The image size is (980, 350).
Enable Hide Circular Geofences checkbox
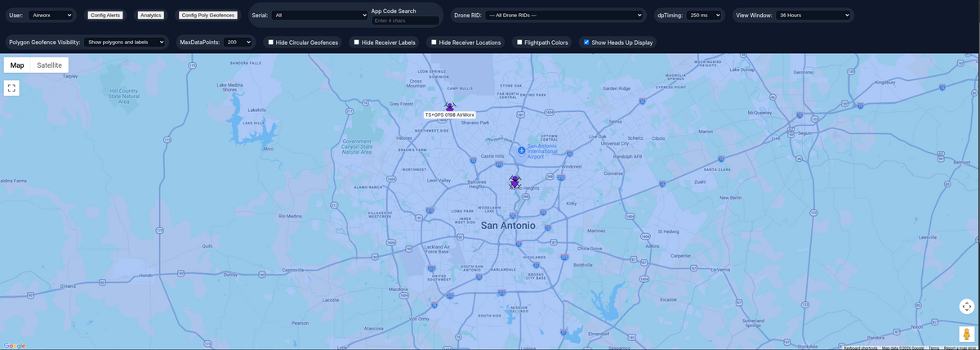(271, 42)
